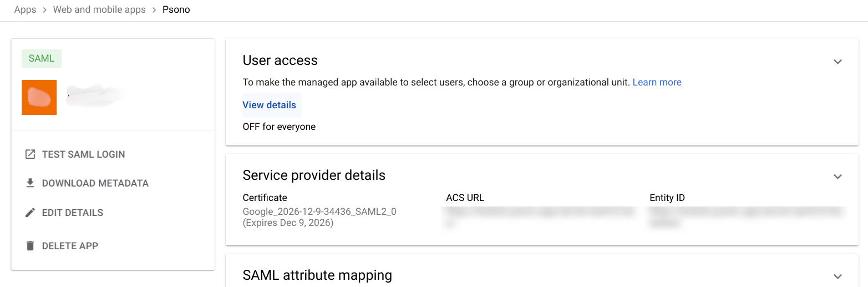Image resolution: width=868 pixels, height=287 pixels.
Task: Click the User access heading
Action: 280,61
